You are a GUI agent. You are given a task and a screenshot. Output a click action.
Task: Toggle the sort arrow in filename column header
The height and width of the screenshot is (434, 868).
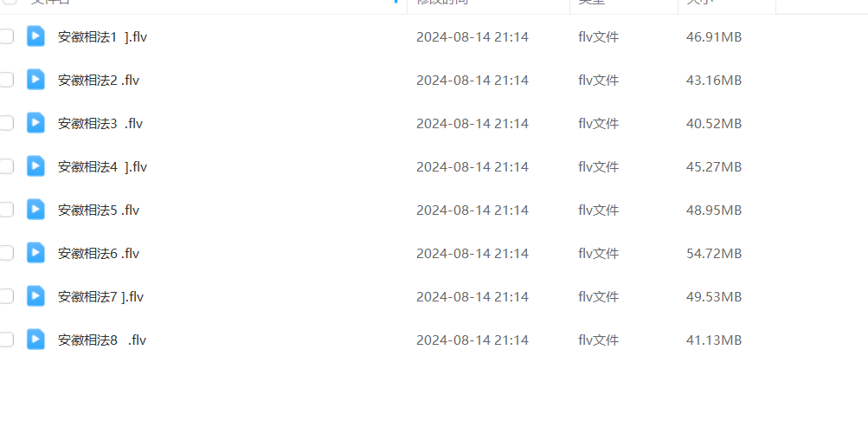coord(395,2)
